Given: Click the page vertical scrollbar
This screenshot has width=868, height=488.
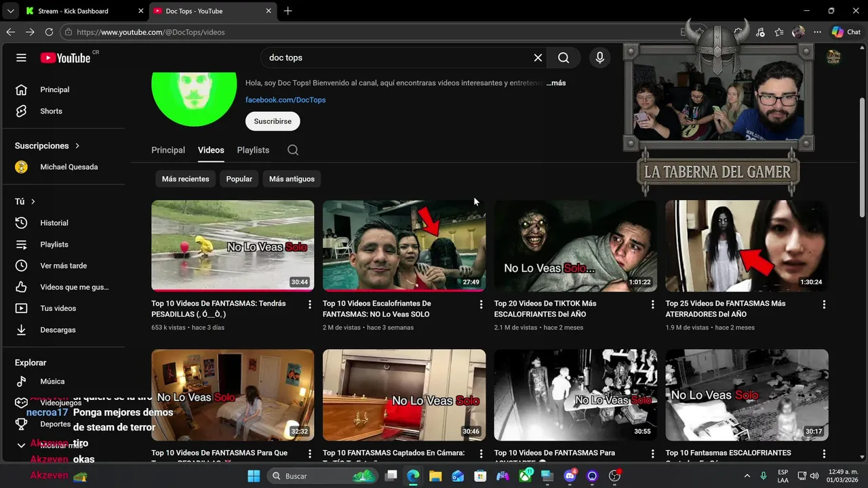Looking at the screenshot, I should click(x=863, y=157).
